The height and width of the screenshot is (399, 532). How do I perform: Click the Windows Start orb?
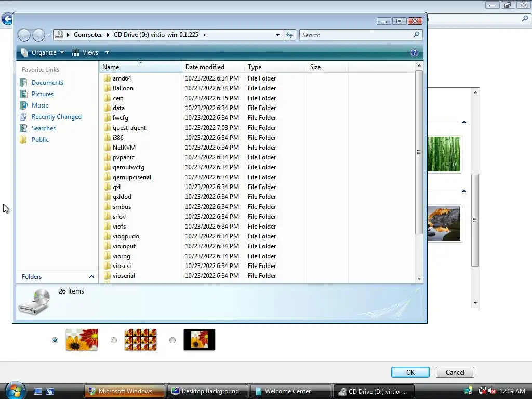coord(15,390)
